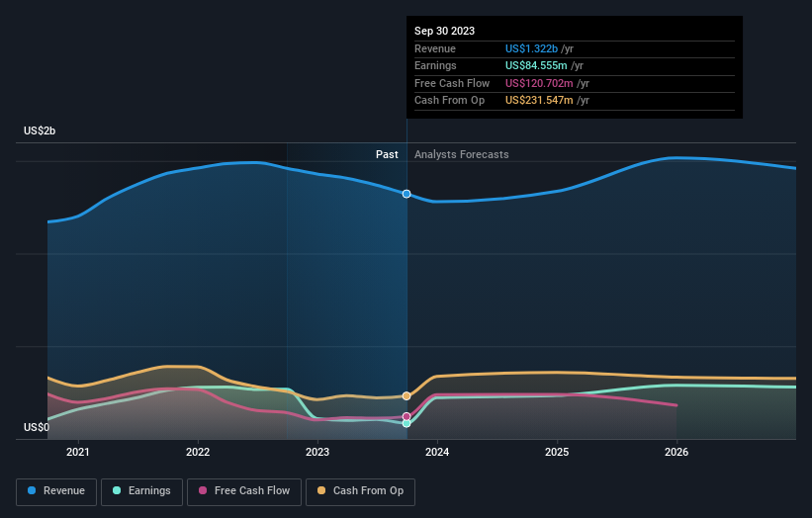Click the Earnings row label in tooltip

coord(435,65)
